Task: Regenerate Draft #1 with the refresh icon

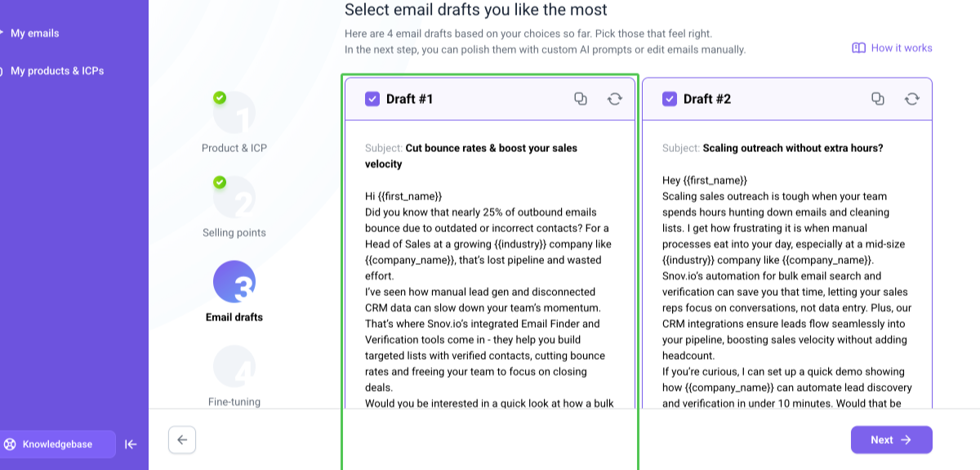Action: pos(615,99)
